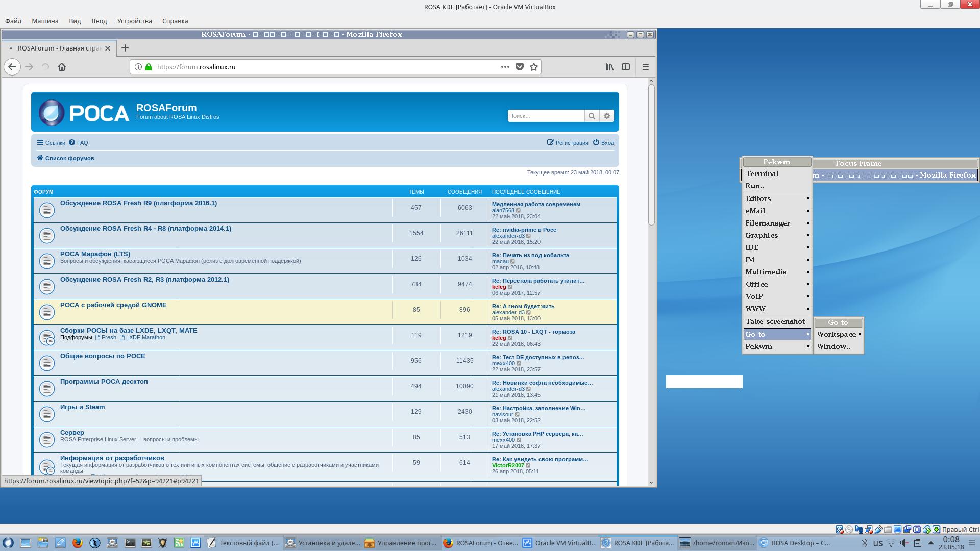Open new tab with plus button
The height and width of the screenshot is (551, 980).
pyautogui.click(x=125, y=48)
